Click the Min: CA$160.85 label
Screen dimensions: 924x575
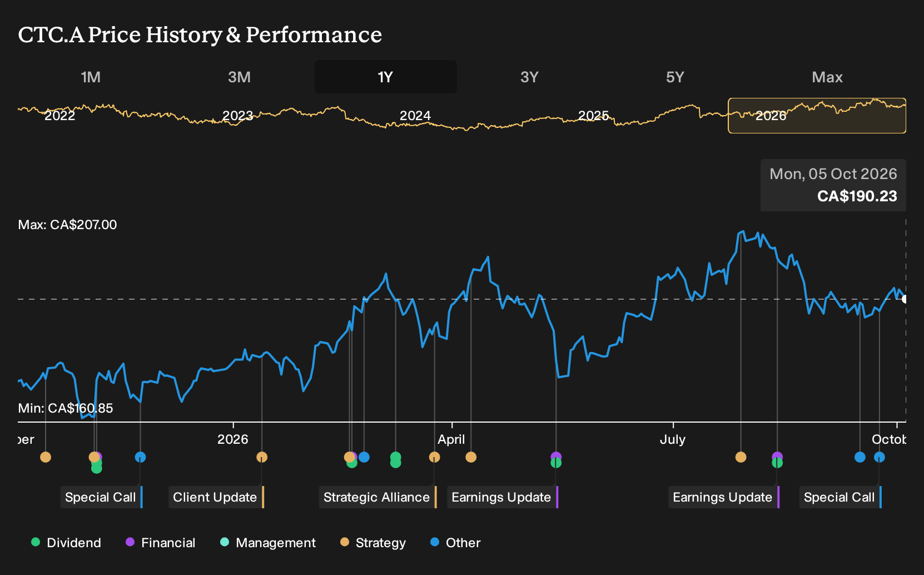pyautogui.click(x=66, y=408)
